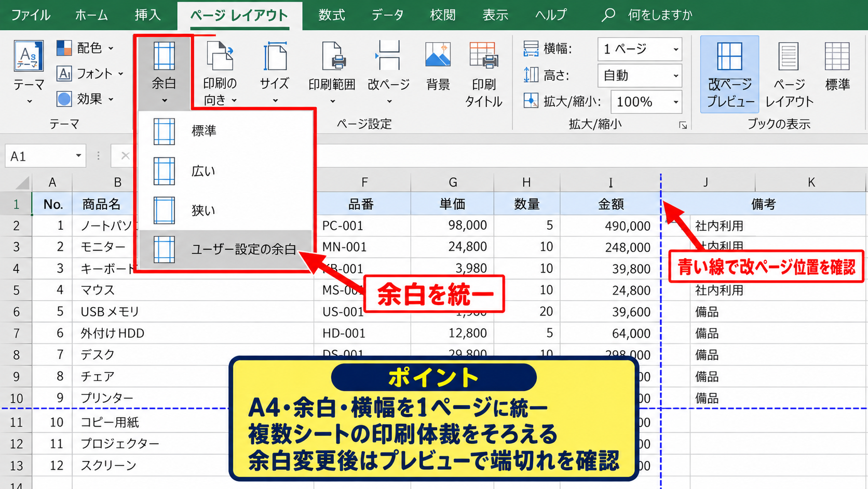Open the テーマ themes gallery
This screenshot has height=489, width=868.
tap(29, 72)
